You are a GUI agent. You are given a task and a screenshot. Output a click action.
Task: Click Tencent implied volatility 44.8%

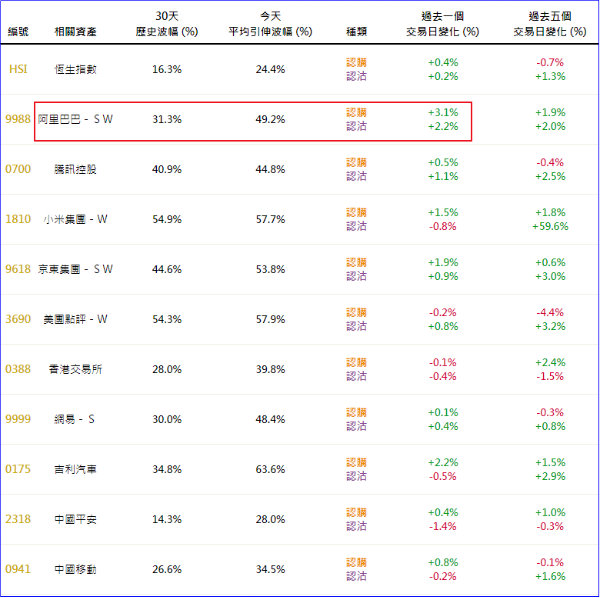coord(270,169)
